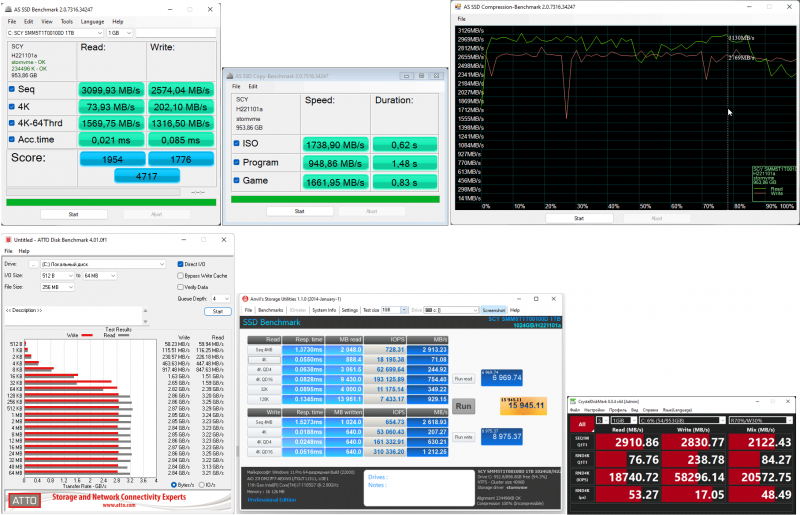This screenshot has height=515, width=800.
Task: Click the red All button in CrystalDiskMark
Action: coord(582,424)
